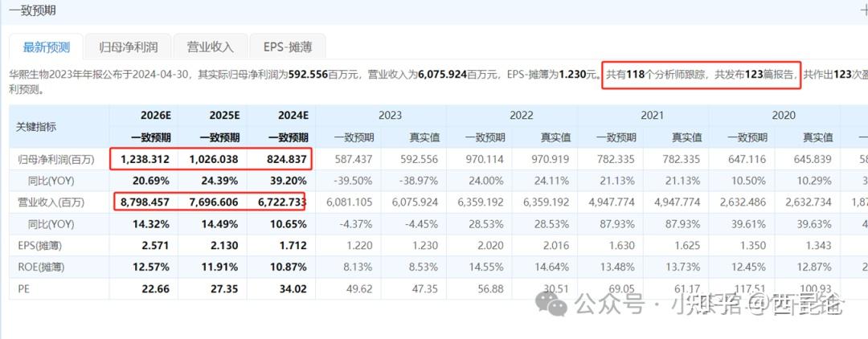Click the 27.35 PE cell

[x=225, y=288]
